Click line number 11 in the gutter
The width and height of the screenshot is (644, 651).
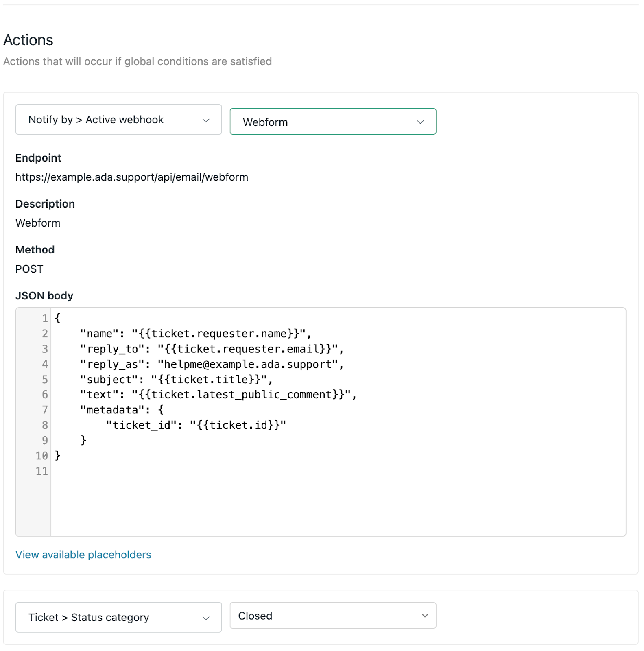pyautogui.click(x=41, y=471)
